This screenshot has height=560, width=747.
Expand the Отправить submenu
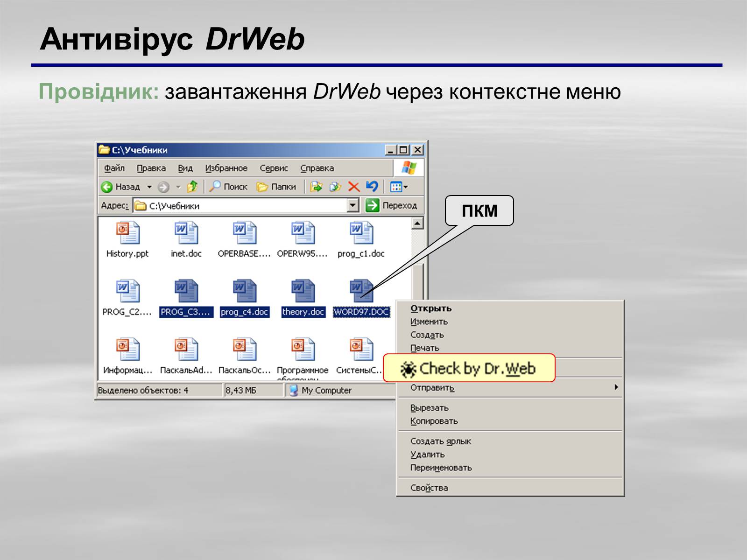[510, 387]
